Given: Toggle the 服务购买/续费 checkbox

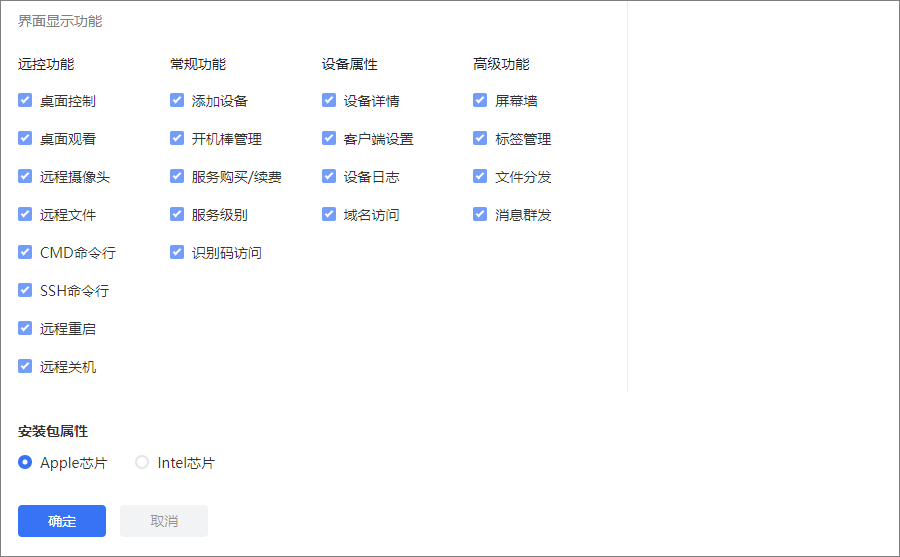Looking at the screenshot, I should pos(177,176).
